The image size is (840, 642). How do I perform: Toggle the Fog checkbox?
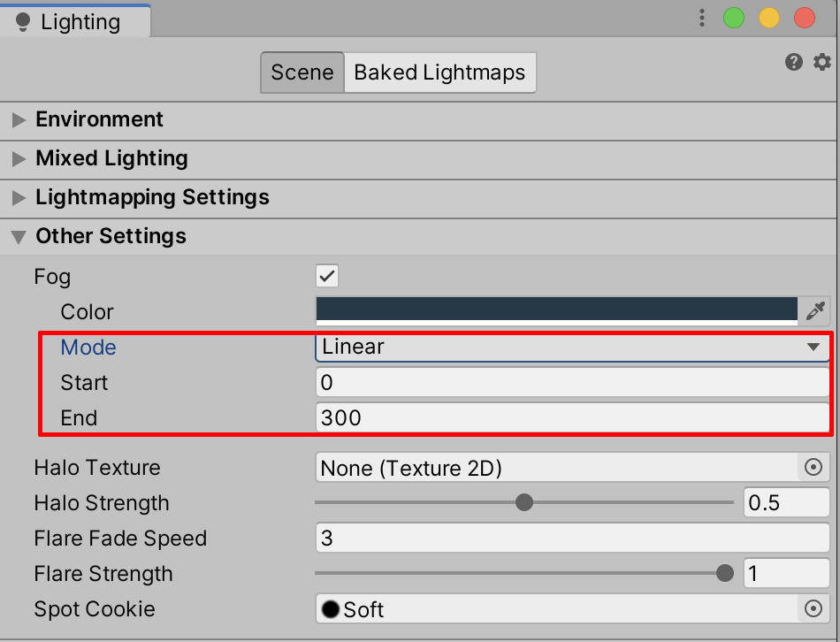[327, 276]
